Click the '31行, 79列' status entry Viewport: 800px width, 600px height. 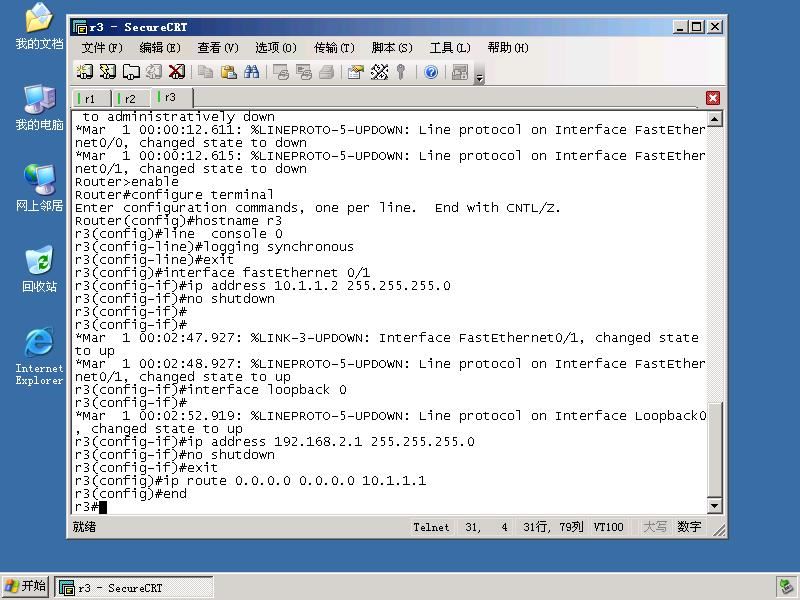point(553,527)
